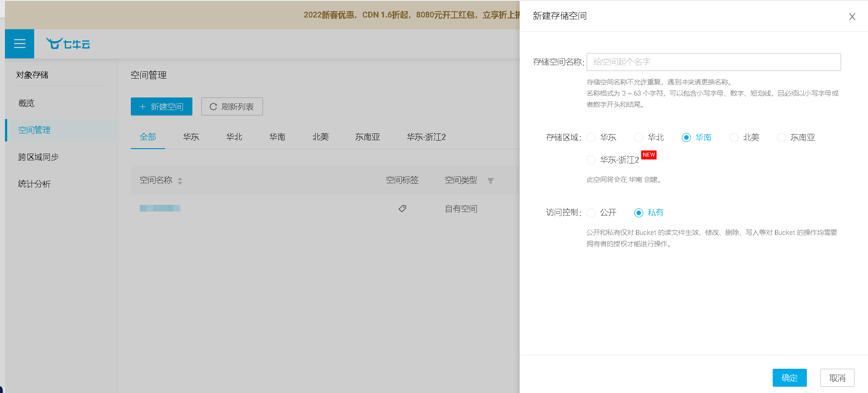Open the blurred bucket name link
The width and height of the screenshot is (868, 393).
click(160, 208)
